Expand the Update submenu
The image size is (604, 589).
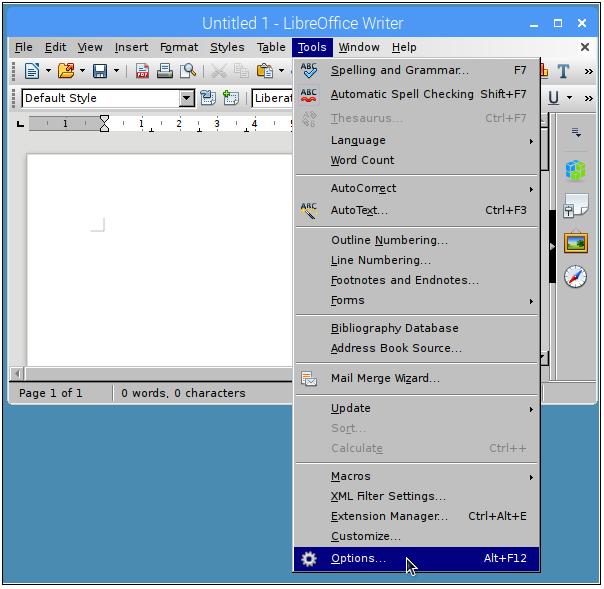416,408
